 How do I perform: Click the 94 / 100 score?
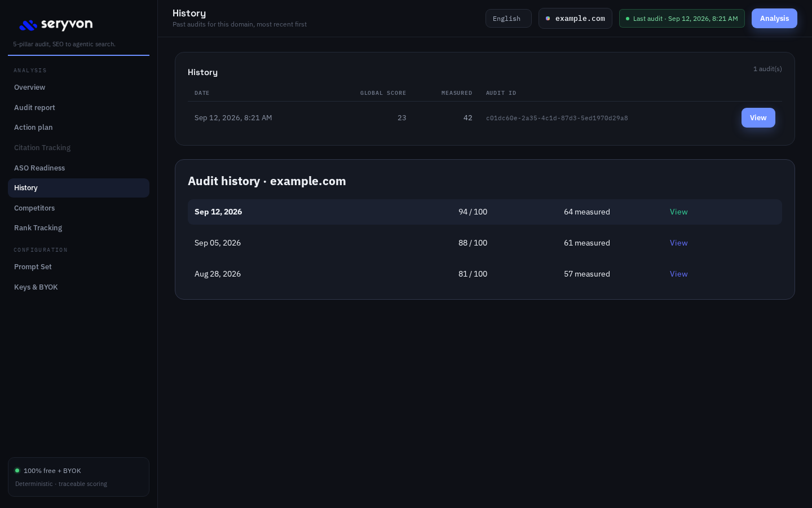tap(473, 212)
